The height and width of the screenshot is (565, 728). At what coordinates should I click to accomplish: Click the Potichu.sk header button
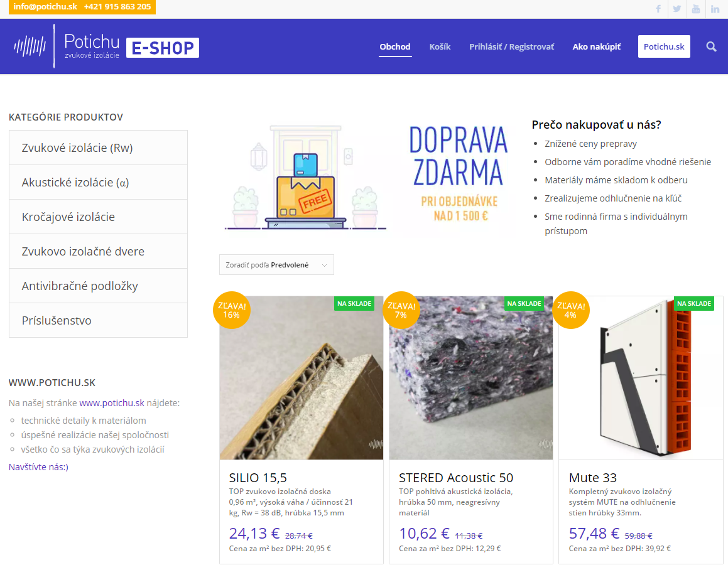pyautogui.click(x=664, y=46)
